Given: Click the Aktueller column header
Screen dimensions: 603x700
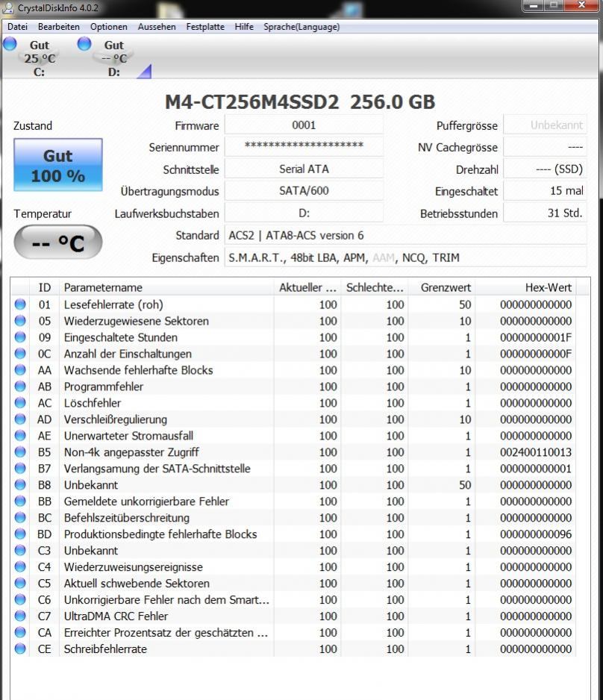Looking at the screenshot, I should point(307,287).
